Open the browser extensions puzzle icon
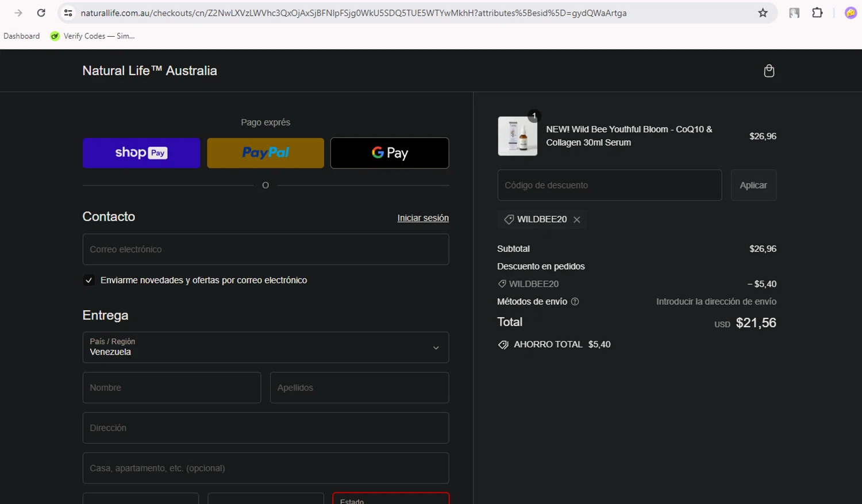The image size is (862, 504). [817, 13]
